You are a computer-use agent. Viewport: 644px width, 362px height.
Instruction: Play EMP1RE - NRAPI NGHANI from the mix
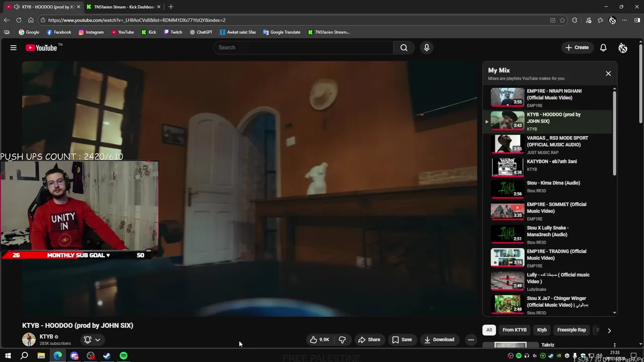pos(548,98)
